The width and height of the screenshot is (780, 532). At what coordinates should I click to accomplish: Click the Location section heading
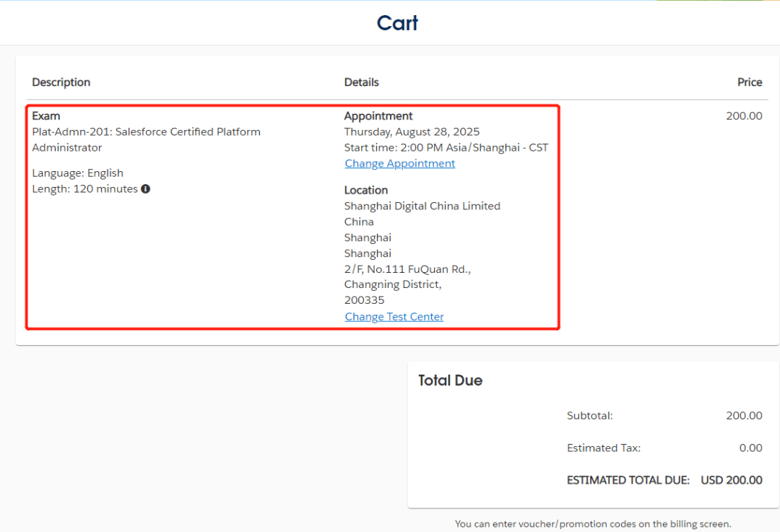coord(365,191)
